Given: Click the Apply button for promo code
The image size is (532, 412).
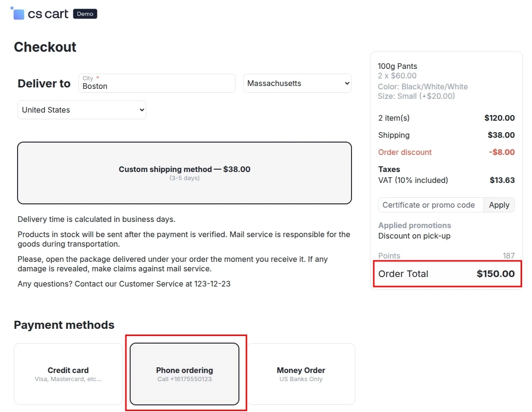Looking at the screenshot, I should pyautogui.click(x=499, y=205).
